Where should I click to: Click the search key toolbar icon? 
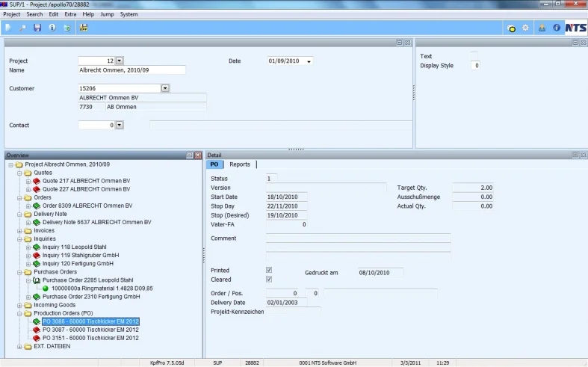click(22, 28)
